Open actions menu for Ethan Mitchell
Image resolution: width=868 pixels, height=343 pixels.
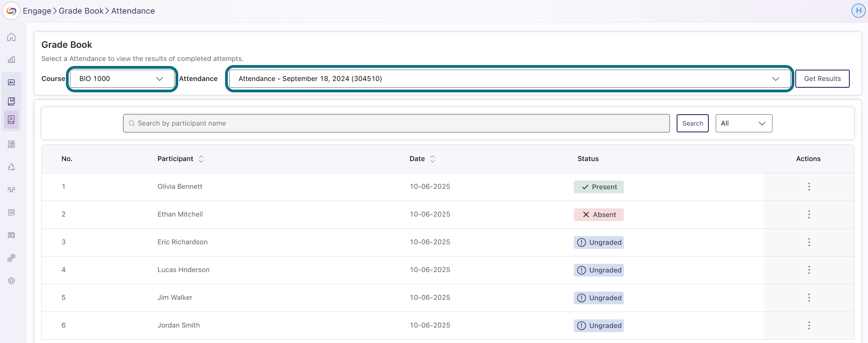pyautogui.click(x=809, y=214)
